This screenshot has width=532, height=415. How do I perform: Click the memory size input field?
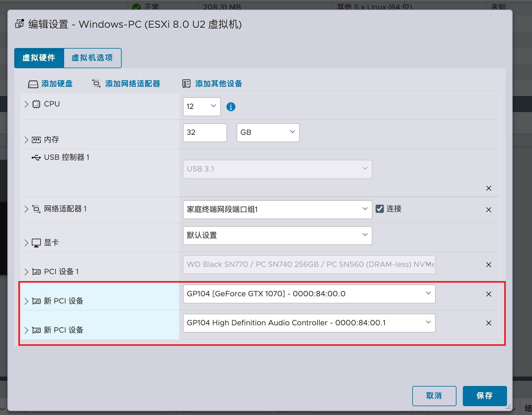(x=205, y=133)
